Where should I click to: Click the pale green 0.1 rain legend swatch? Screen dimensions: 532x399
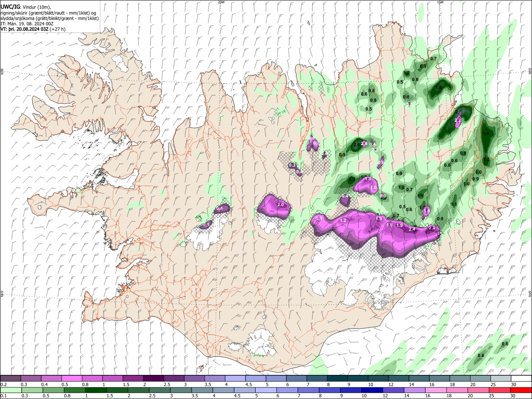pyautogui.click(x=11, y=390)
